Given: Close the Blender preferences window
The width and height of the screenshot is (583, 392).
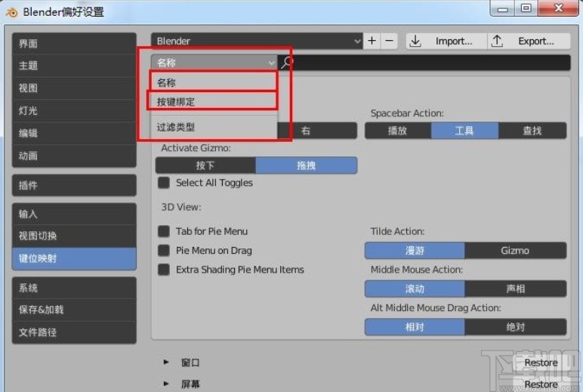Looking at the screenshot, I should pos(559,8).
